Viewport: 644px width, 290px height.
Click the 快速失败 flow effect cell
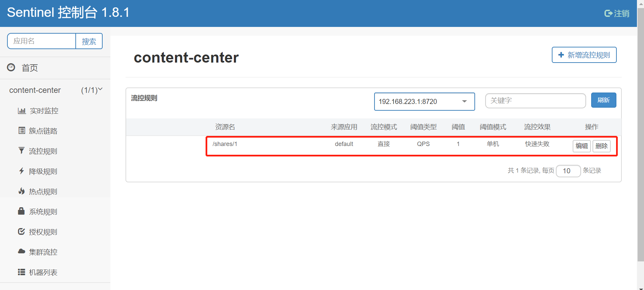537,144
